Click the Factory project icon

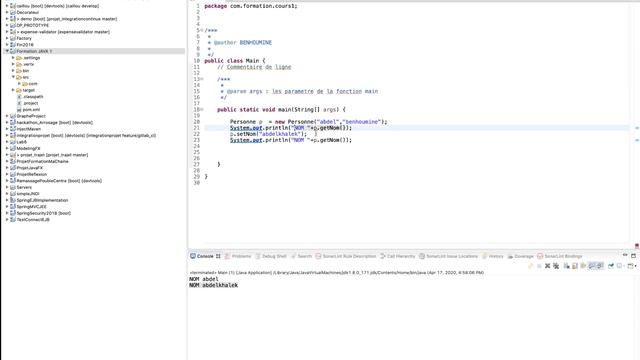click(13, 38)
